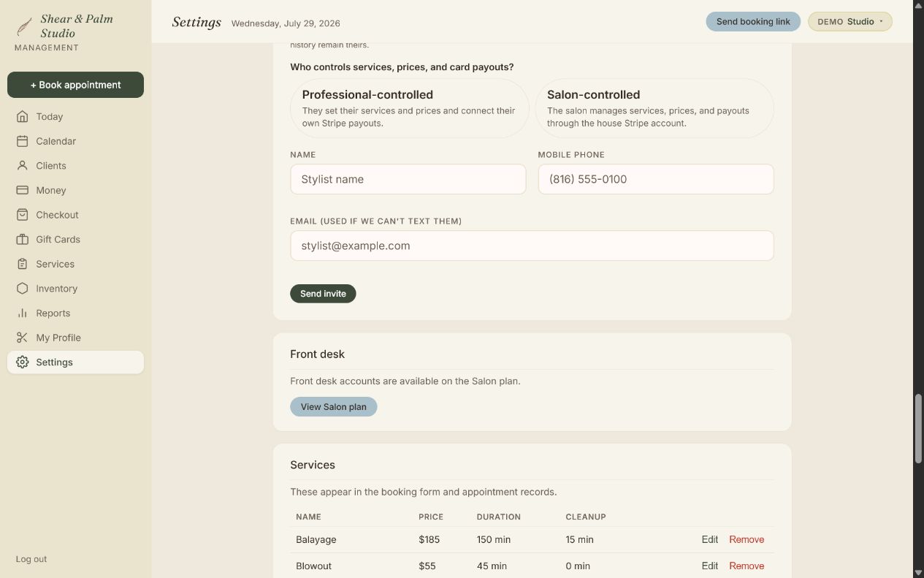This screenshot has height=578, width=924.
Task: Open the Calendar page
Action: [x=75, y=141]
